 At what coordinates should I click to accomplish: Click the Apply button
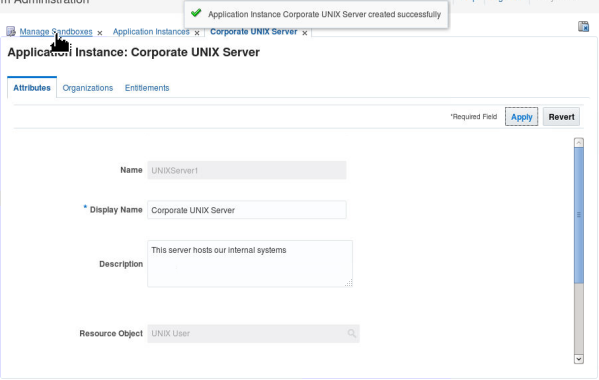coord(521,117)
